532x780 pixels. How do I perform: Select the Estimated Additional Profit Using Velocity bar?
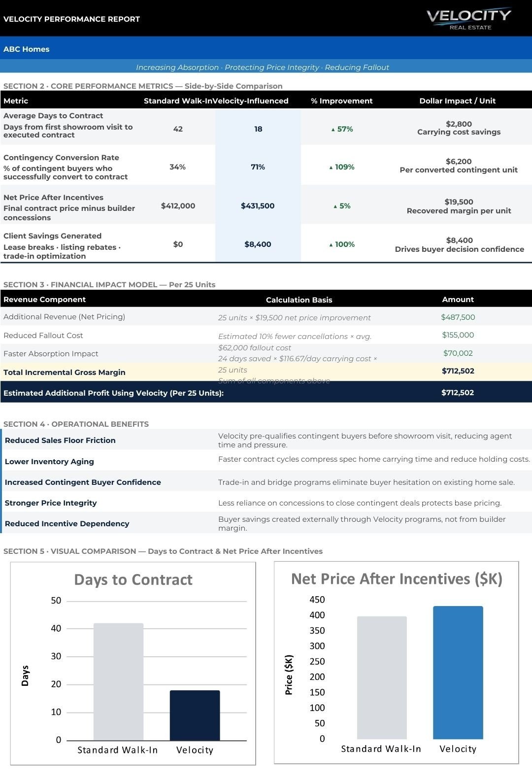(266, 393)
